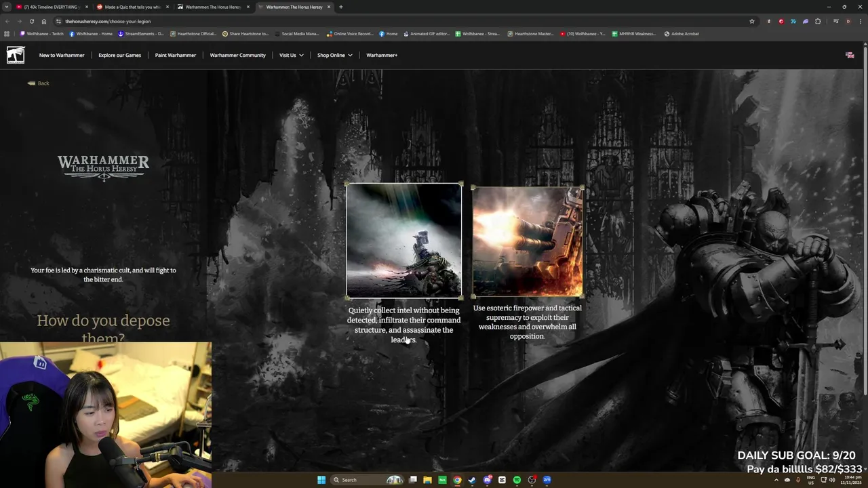Click the ENG US language indicator
The width and height of the screenshot is (868, 488).
[x=811, y=480]
